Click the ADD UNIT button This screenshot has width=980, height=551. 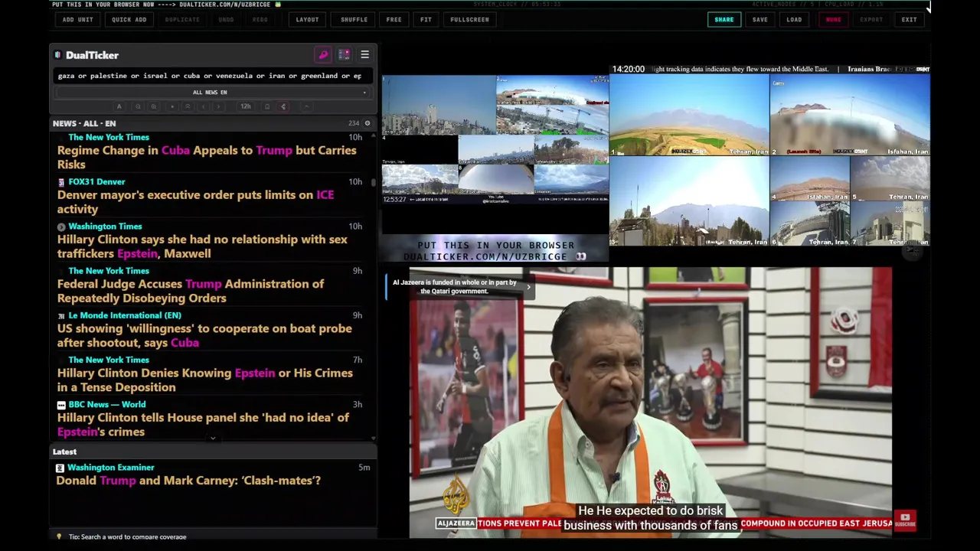pyautogui.click(x=78, y=19)
